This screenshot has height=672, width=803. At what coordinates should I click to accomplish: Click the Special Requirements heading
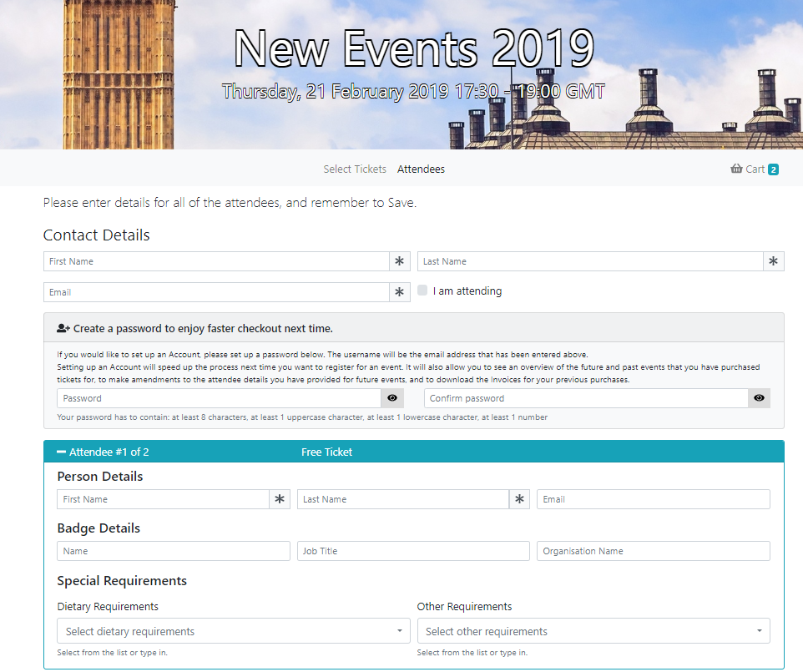coord(122,580)
